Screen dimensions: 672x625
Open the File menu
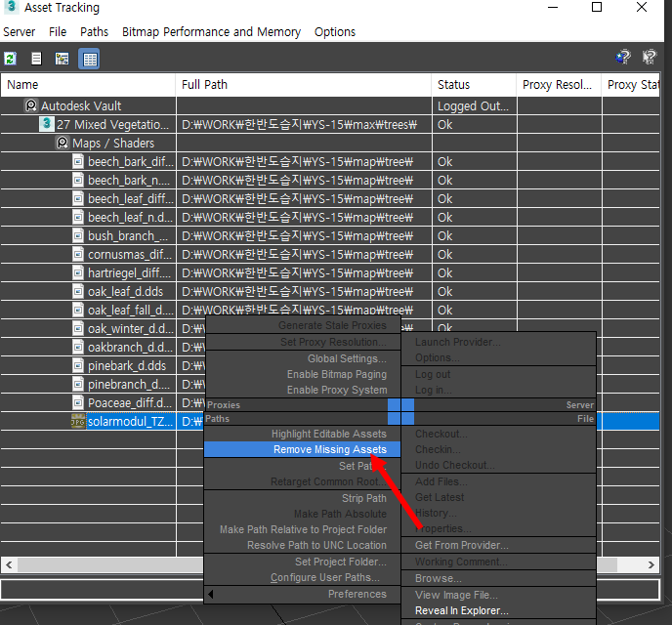tap(58, 31)
